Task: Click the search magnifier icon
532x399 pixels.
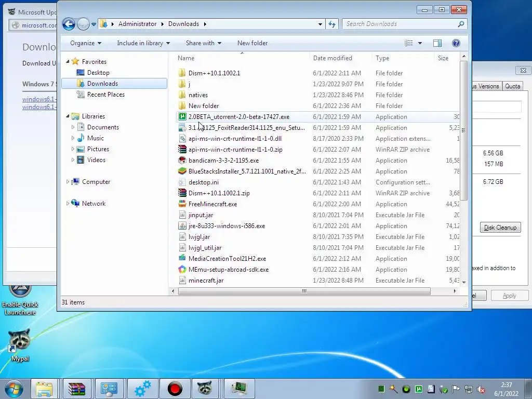Action: click(x=461, y=24)
